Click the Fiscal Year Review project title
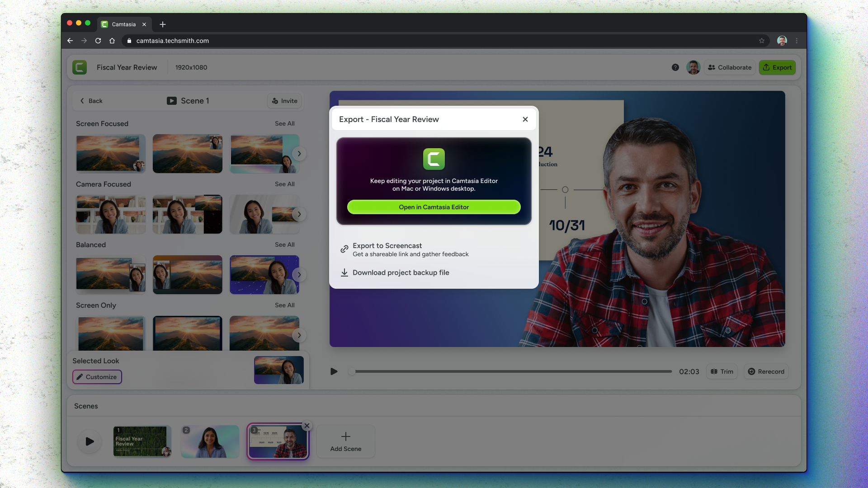 127,67
